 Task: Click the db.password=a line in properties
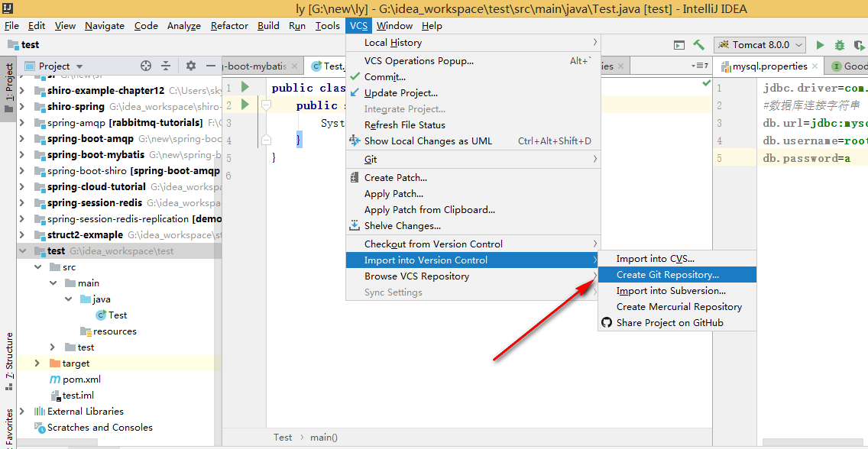pyautogui.click(x=807, y=158)
